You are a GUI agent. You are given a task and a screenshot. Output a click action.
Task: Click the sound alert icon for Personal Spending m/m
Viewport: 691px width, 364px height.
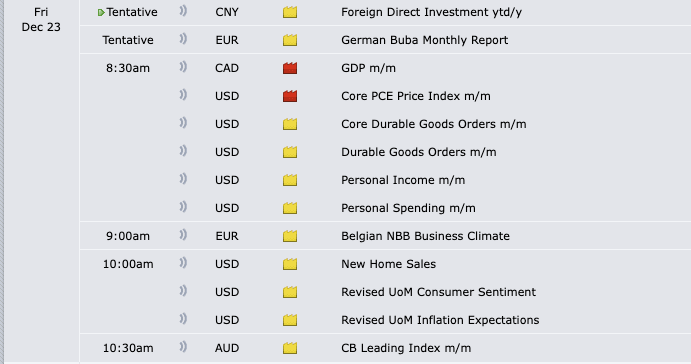point(183,207)
